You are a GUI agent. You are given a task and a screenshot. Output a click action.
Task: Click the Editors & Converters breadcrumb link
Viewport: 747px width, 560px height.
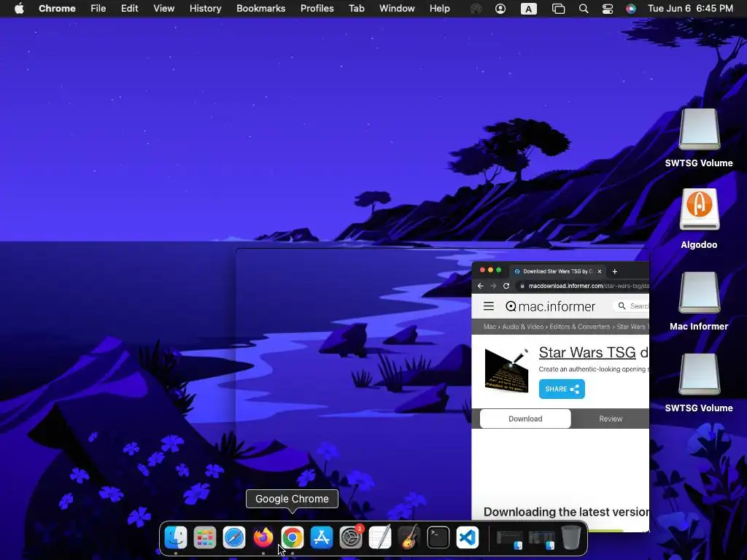580,327
